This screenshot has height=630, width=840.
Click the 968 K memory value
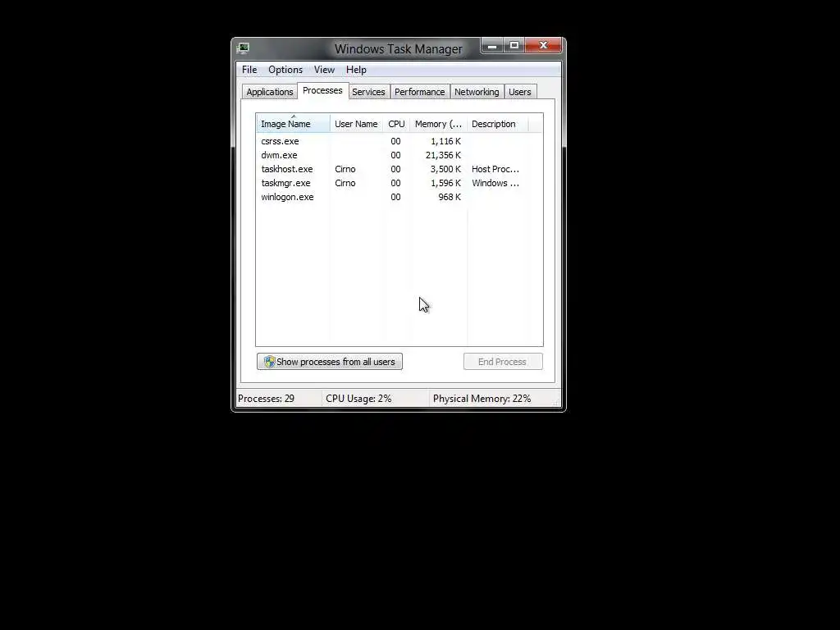(x=450, y=197)
